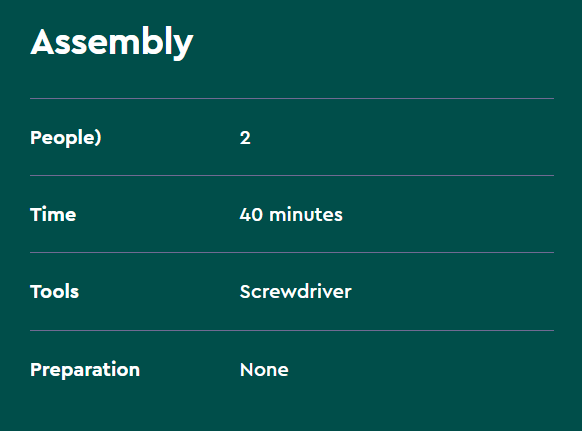Click the Screwdriver tool value

point(295,291)
